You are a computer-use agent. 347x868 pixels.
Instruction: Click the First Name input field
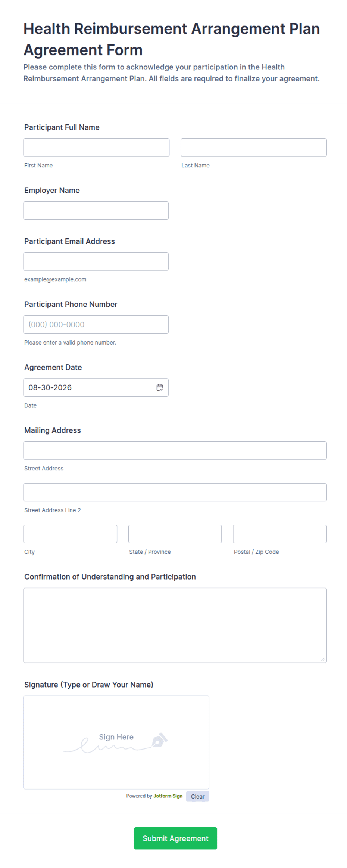click(x=96, y=148)
